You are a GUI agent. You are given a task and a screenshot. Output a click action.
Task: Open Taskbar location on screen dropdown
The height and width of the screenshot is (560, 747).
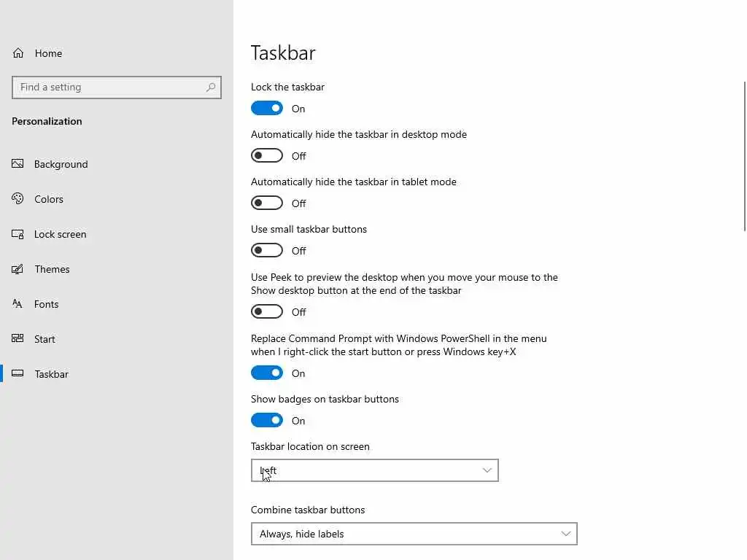[374, 471]
